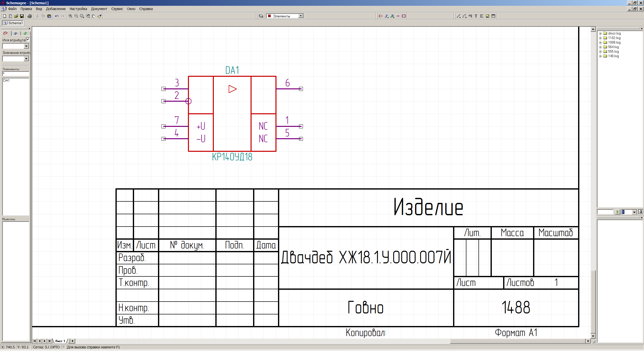Image resolution: width=644 pixels, height=362 pixels.
Task: Select the insert image tool icon
Action: point(488,16)
